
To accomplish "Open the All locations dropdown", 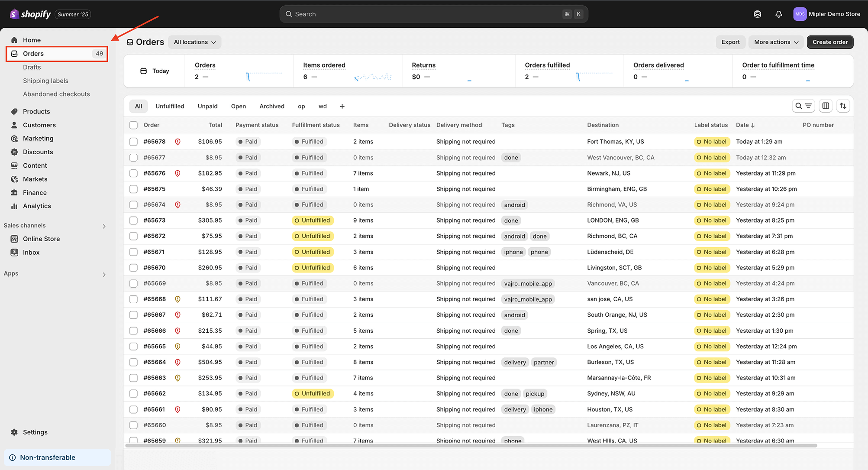I will (194, 42).
